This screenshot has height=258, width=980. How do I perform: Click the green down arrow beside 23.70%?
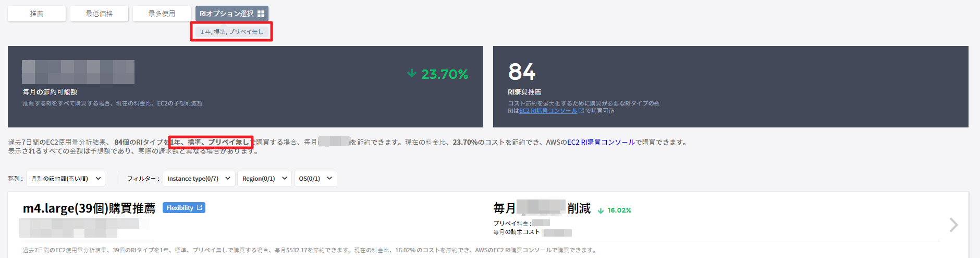click(x=412, y=74)
